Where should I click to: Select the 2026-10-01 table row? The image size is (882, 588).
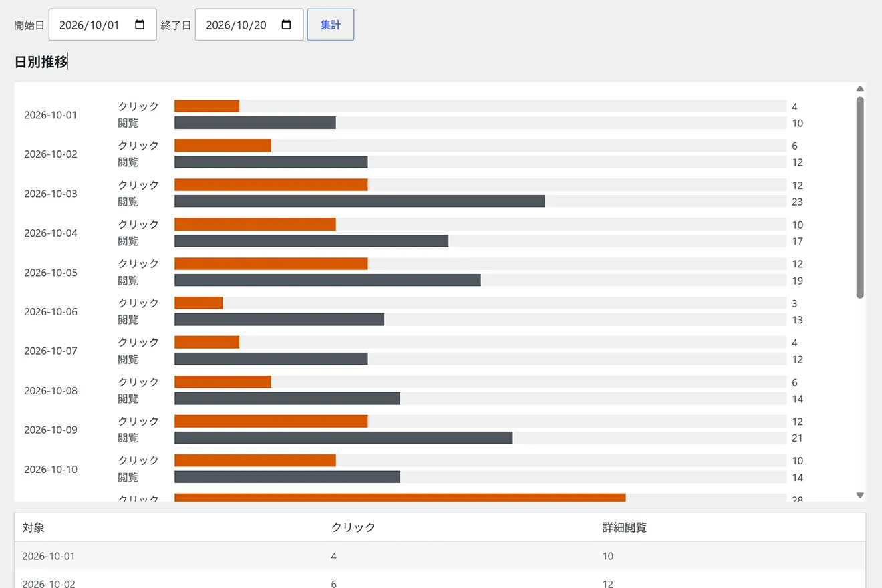(x=440, y=556)
